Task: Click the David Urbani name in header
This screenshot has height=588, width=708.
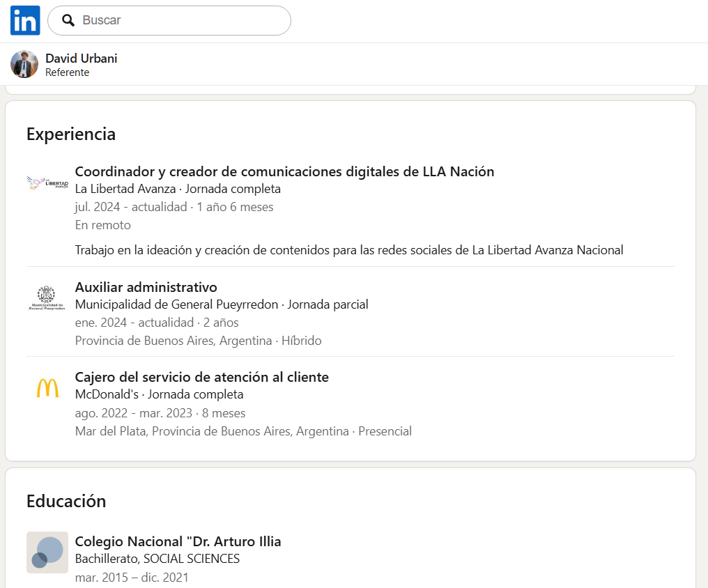Action: (x=81, y=59)
